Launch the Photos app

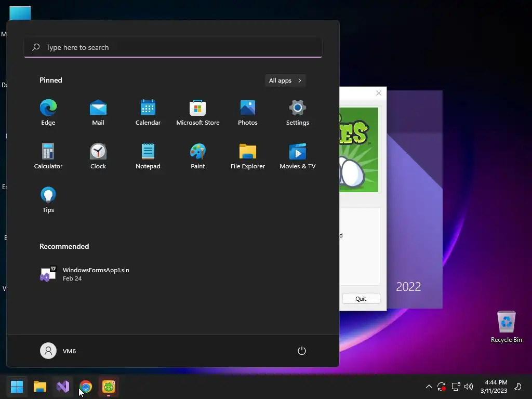point(248,113)
